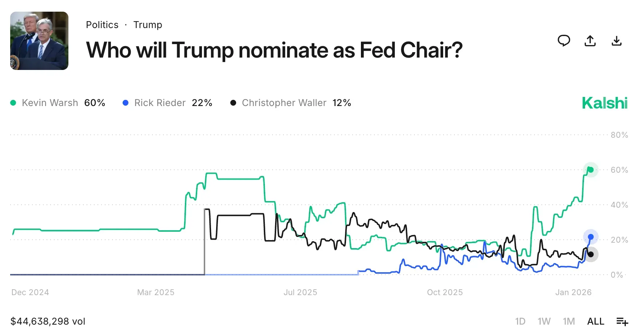Toggle the Christopher Waller series

(x=284, y=103)
